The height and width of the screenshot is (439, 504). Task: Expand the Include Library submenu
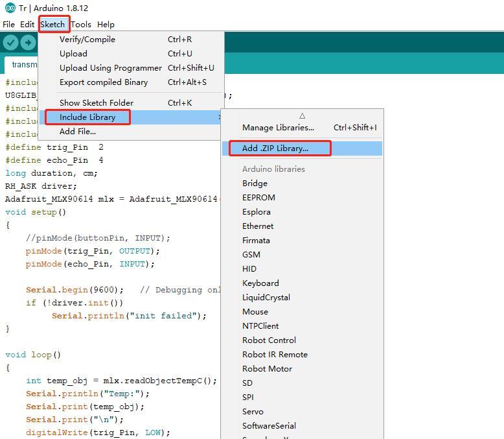click(x=132, y=117)
